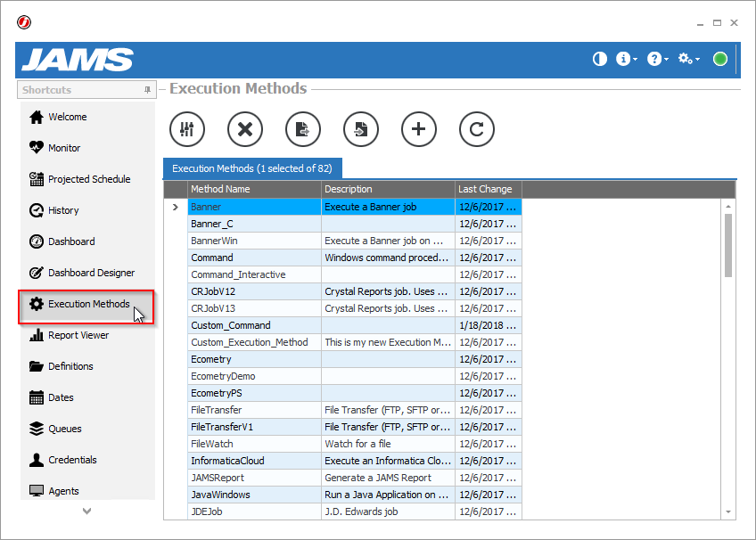
Task: Sort by Description column header
Action: click(x=388, y=189)
